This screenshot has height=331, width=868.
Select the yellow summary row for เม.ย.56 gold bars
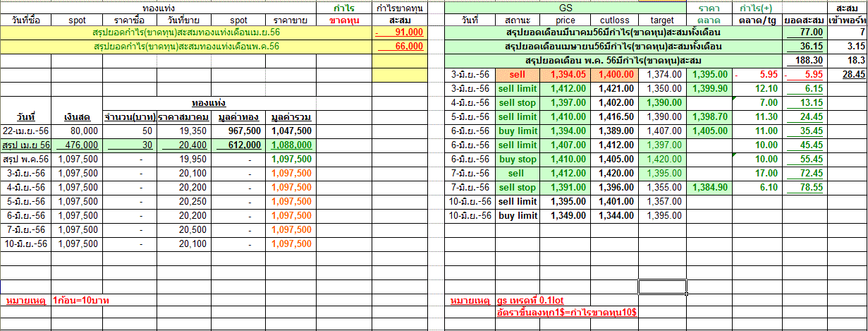click(x=186, y=32)
